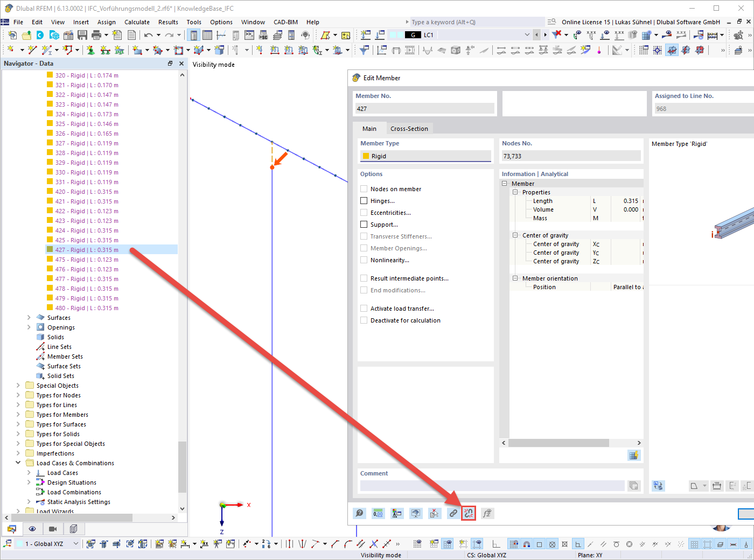Click the Print icon in the toolbar
The image size is (754, 560).
pyautogui.click(x=96, y=35)
